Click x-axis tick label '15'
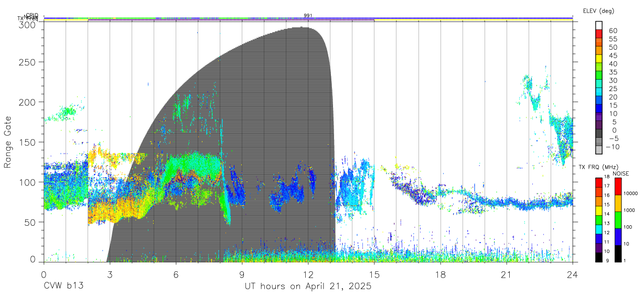The image size is (644, 297). point(374,274)
